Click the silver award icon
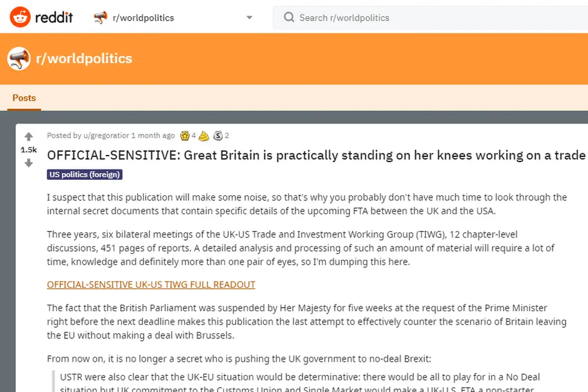 (x=217, y=136)
